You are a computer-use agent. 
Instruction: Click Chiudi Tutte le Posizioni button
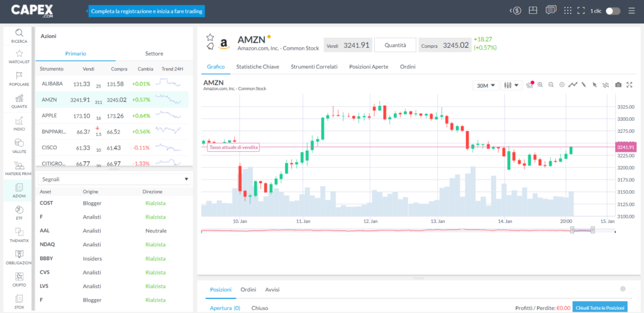pyautogui.click(x=600, y=307)
